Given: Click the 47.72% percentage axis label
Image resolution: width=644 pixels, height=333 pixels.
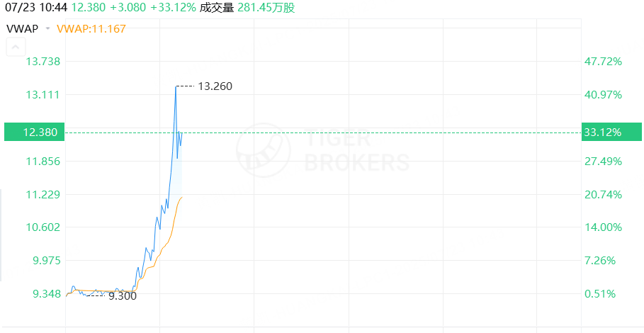Looking at the screenshot, I should point(603,62).
